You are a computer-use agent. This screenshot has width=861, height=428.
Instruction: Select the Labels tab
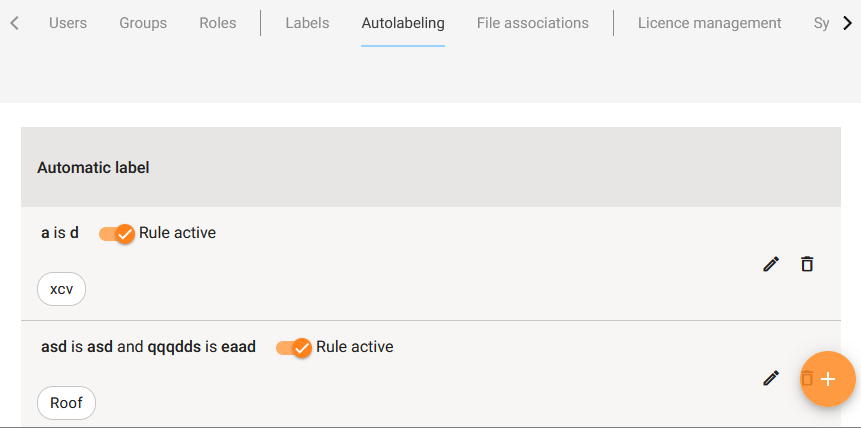[x=307, y=23]
